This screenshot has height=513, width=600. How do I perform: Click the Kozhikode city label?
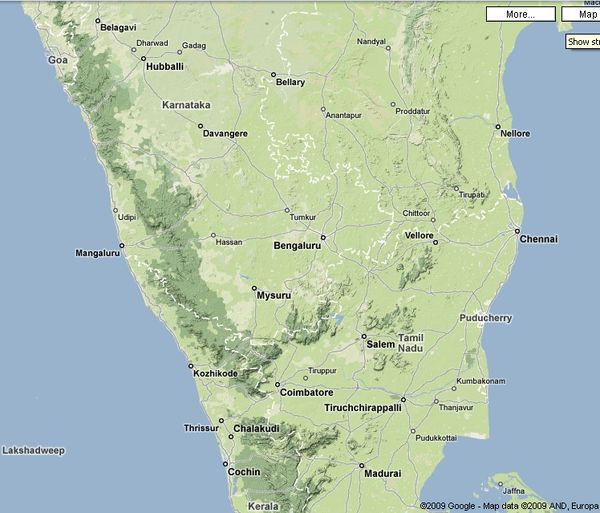coord(215,373)
